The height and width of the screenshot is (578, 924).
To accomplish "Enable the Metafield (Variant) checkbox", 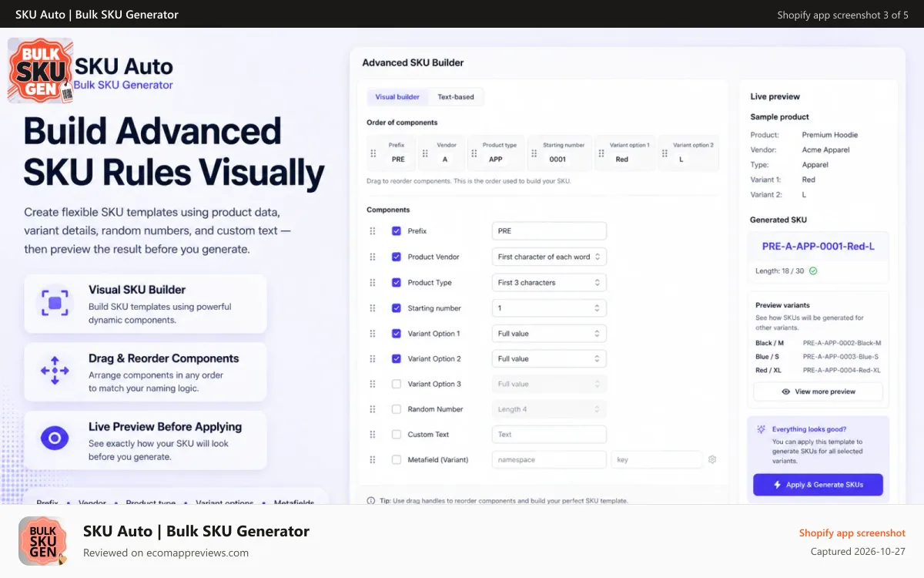I will tap(397, 459).
